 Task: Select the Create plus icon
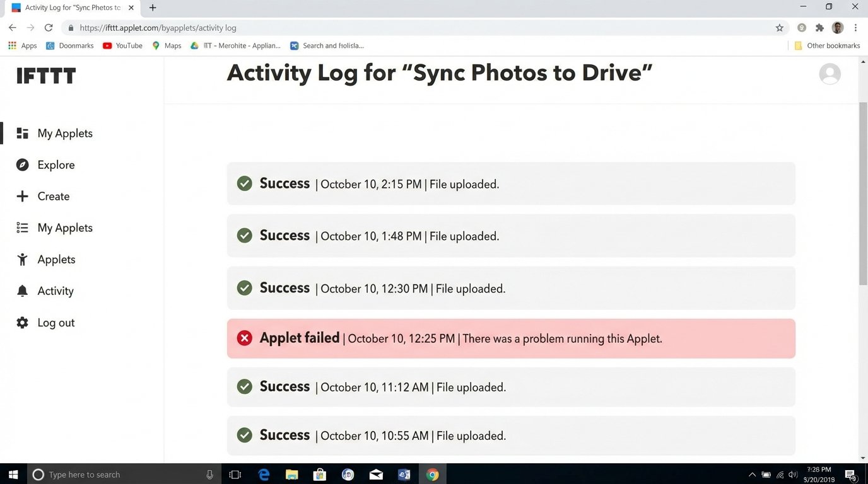click(x=23, y=197)
